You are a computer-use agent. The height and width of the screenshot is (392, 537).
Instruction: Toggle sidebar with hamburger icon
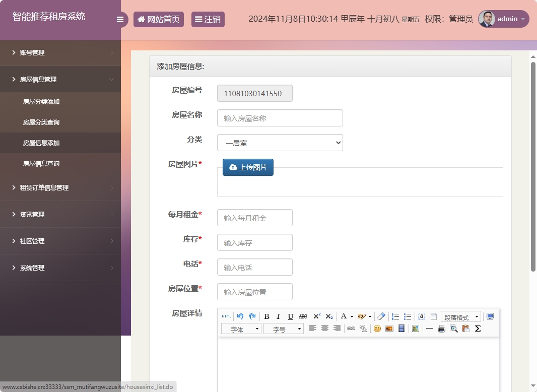(120, 20)
